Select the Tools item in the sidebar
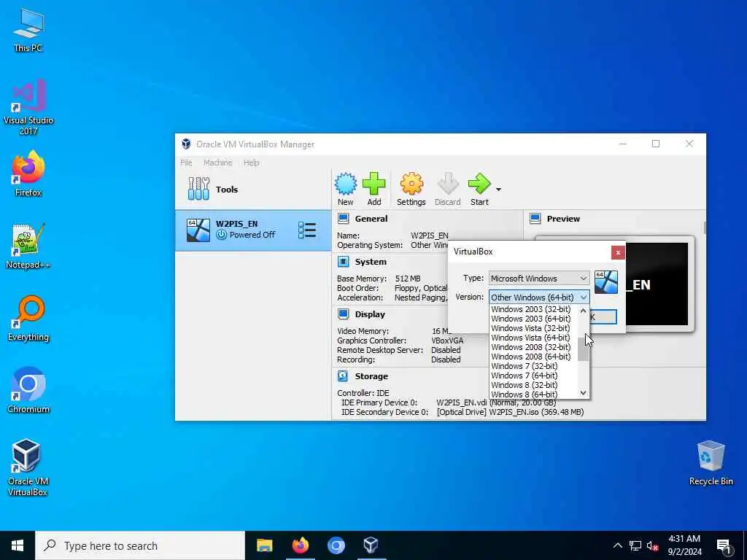 point(253,190)
